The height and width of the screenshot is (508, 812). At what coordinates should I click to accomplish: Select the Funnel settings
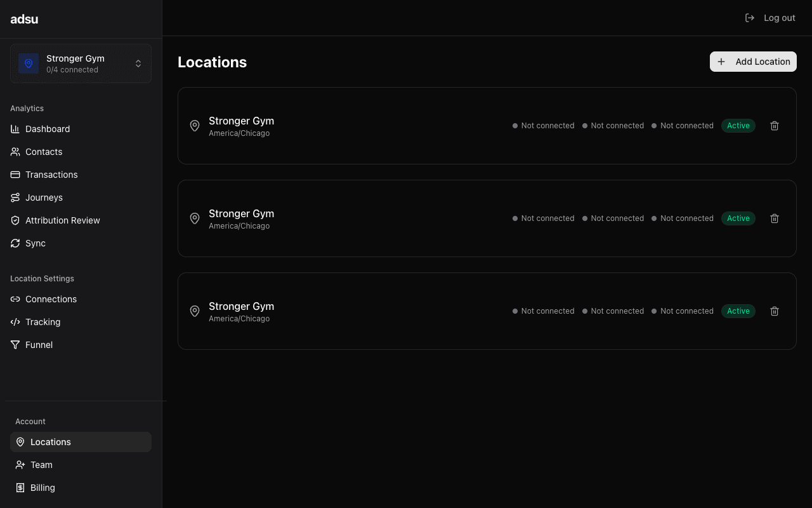pos(38,345)
